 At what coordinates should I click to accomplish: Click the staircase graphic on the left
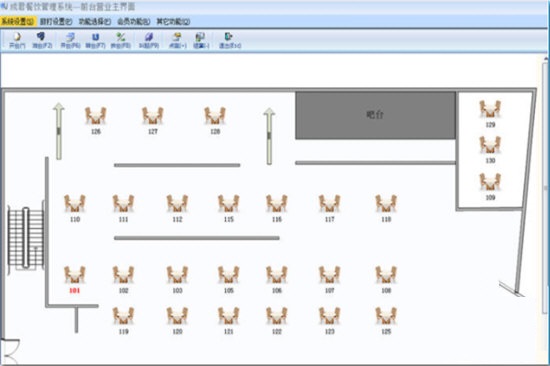(x=26, y=238)
